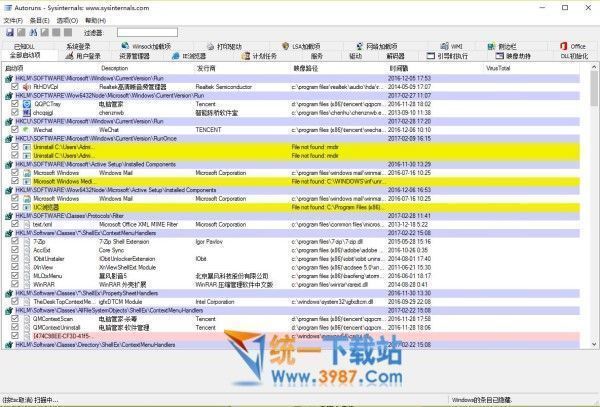Switch to the 已知DLL tab
Image resolution: width=600 pixels, height=407 pixels.
point(24,46)
